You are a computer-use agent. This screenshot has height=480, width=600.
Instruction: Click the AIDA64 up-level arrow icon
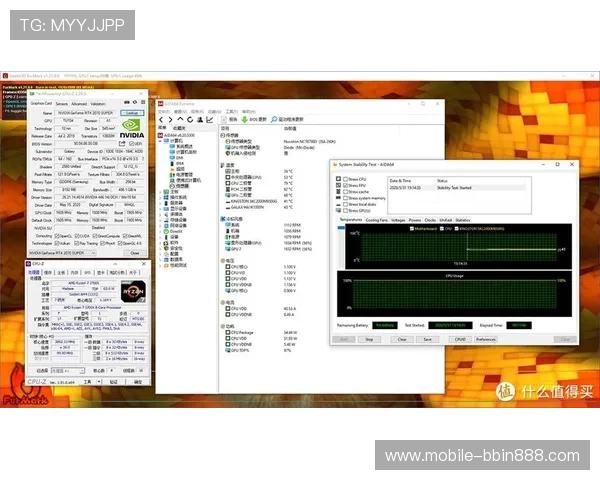(x=180, y=119)
